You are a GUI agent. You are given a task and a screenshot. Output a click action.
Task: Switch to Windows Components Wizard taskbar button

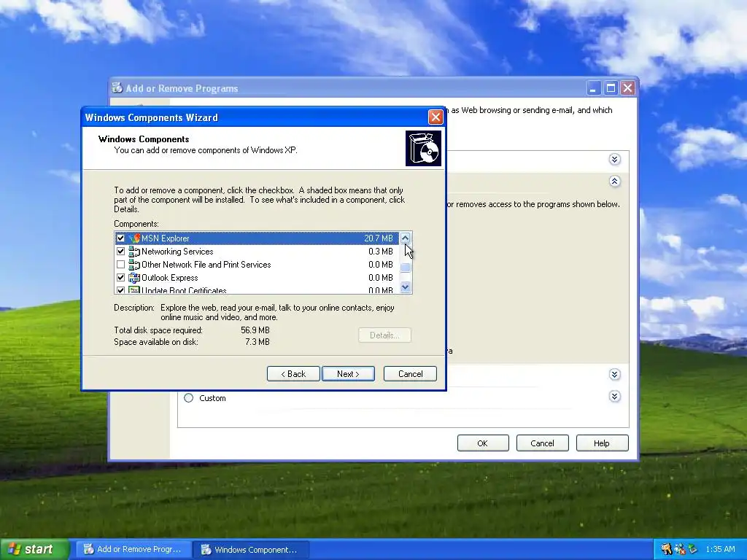(x=252, y=550)
